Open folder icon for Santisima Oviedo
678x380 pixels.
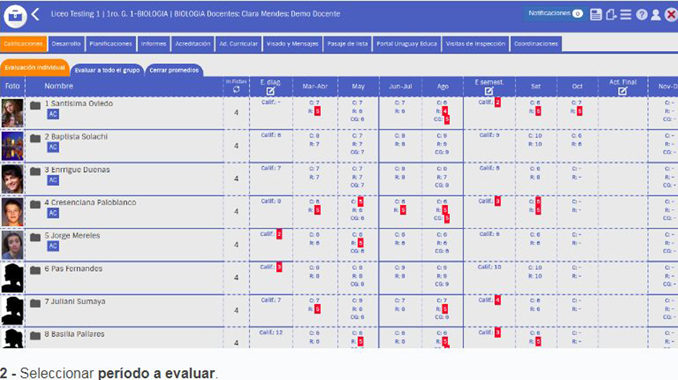pos(35,105)
